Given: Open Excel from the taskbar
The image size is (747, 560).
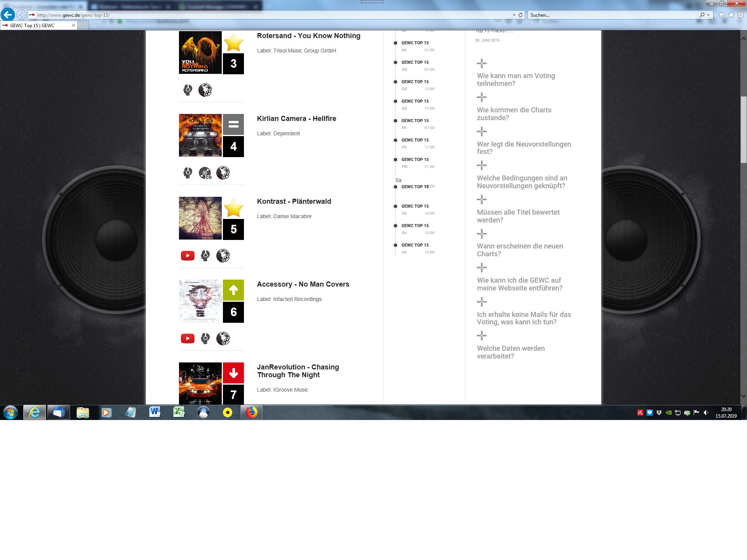Looking at the screenshot, I should (x=179, y=412).
